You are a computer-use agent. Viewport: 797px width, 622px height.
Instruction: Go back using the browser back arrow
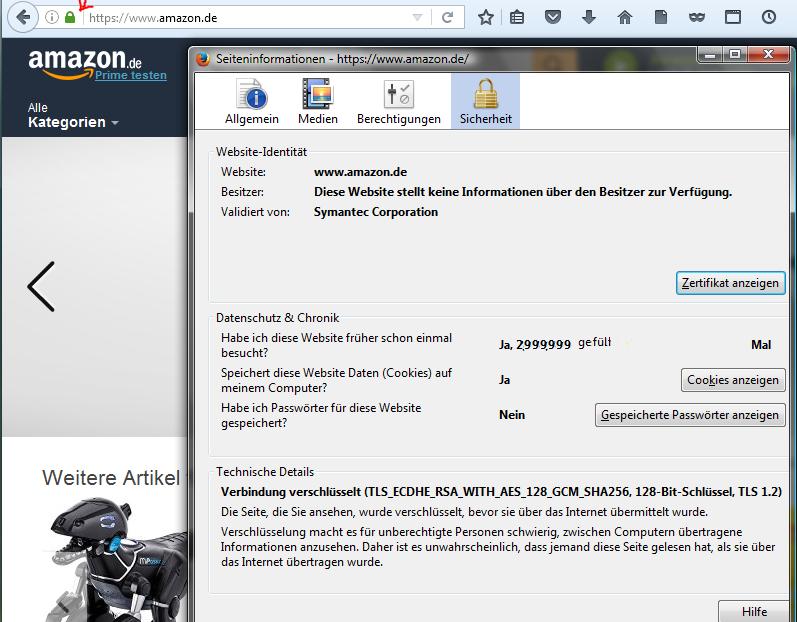pyautogui.click(x=23, y=18)
